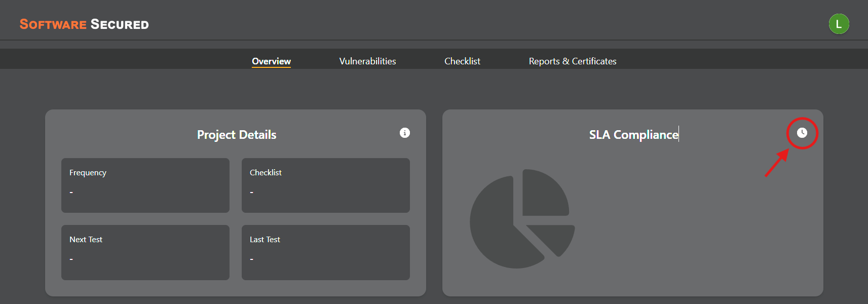Click the dash value under Next Test

tap(71, 259)
